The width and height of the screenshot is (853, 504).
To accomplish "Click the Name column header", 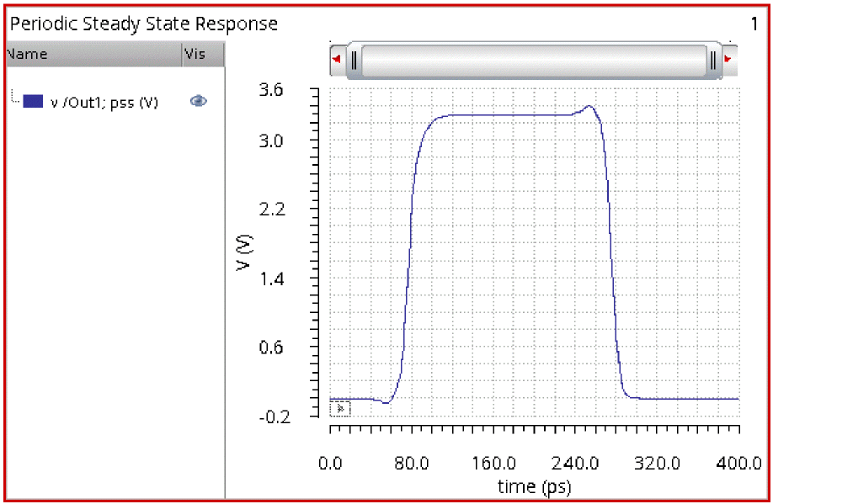I will (94, 54).
